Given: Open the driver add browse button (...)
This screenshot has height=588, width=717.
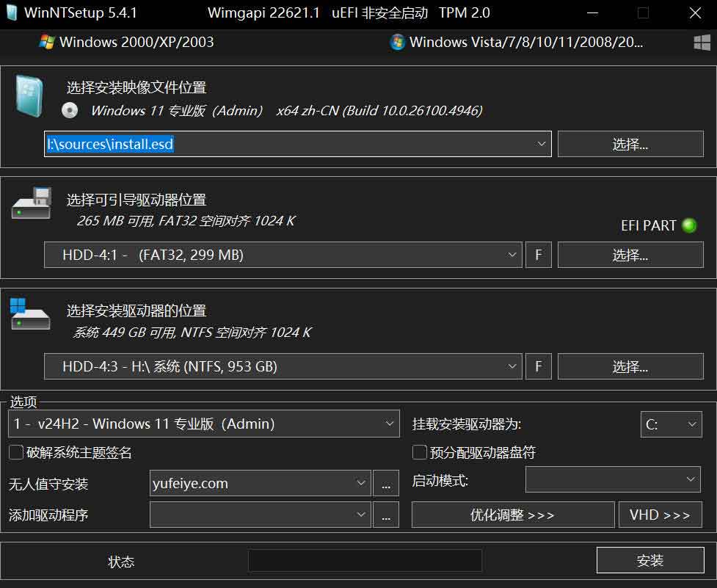Looking at the screenshot, I should coord(387,515).
